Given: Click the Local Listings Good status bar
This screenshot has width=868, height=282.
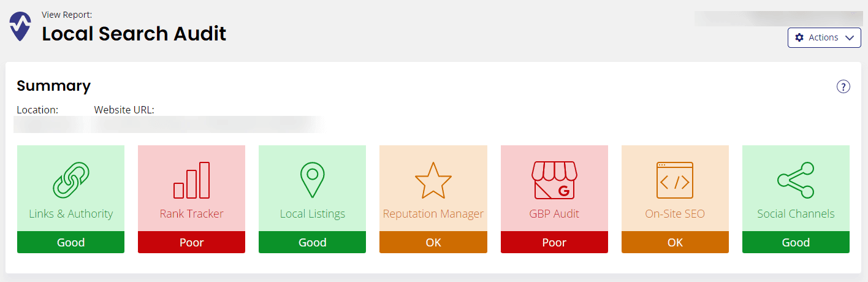Looking at the screenshot, I should point(312,242).
